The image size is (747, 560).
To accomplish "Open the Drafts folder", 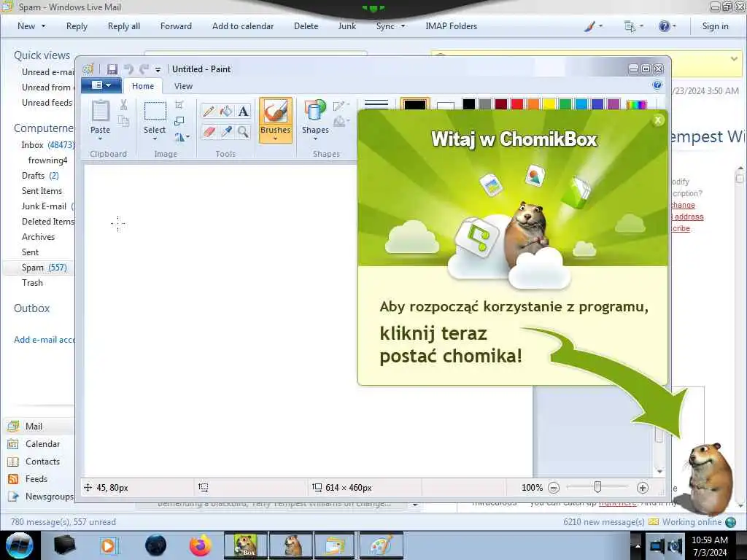I will pyautogui.click(x=40, y=176).
